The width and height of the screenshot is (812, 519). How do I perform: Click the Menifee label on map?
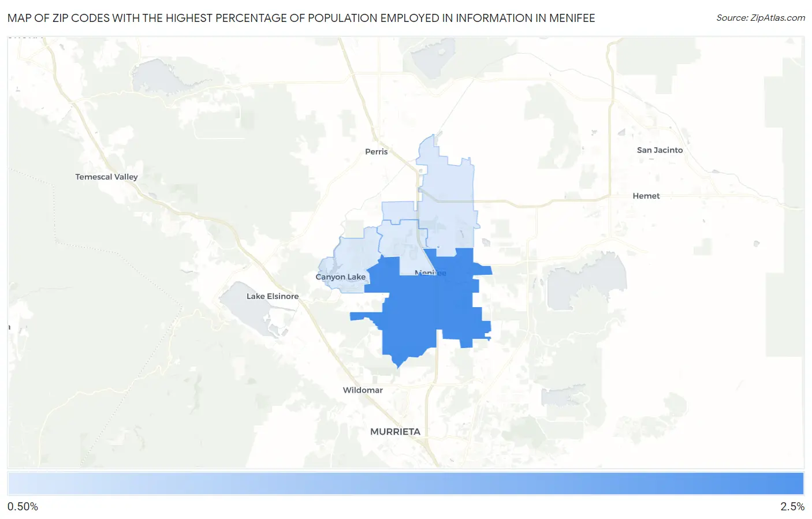coord(430,272)
